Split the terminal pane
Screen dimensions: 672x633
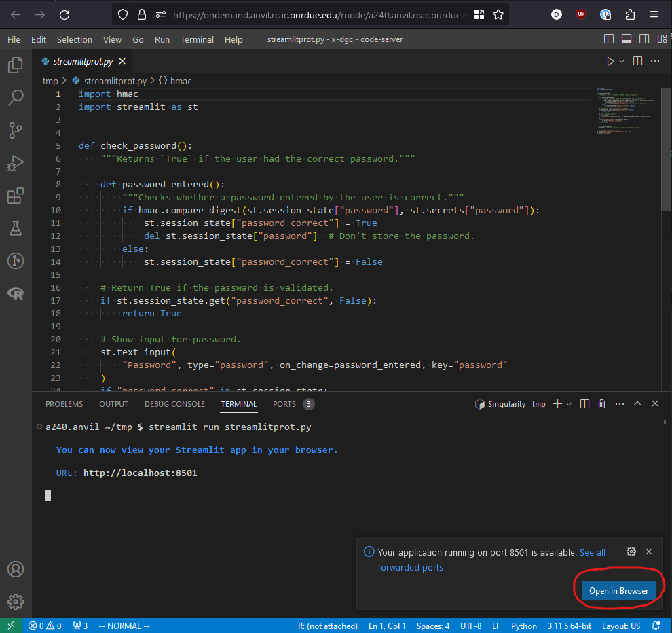[x=584, y=403]
